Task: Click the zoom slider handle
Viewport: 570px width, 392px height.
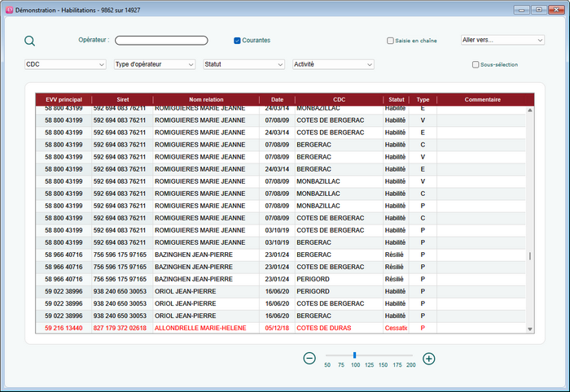Action: point(354,355)
